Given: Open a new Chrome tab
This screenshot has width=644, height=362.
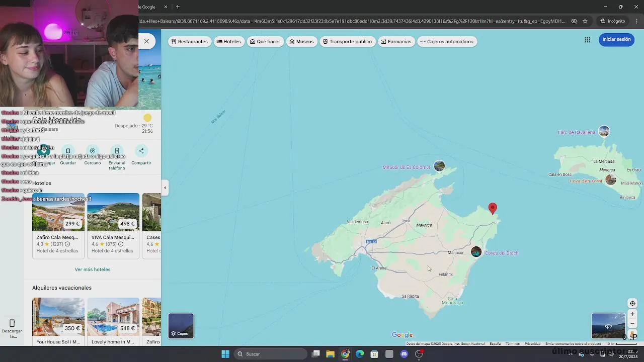Looking at the screenshot, I should pos(178,7).
